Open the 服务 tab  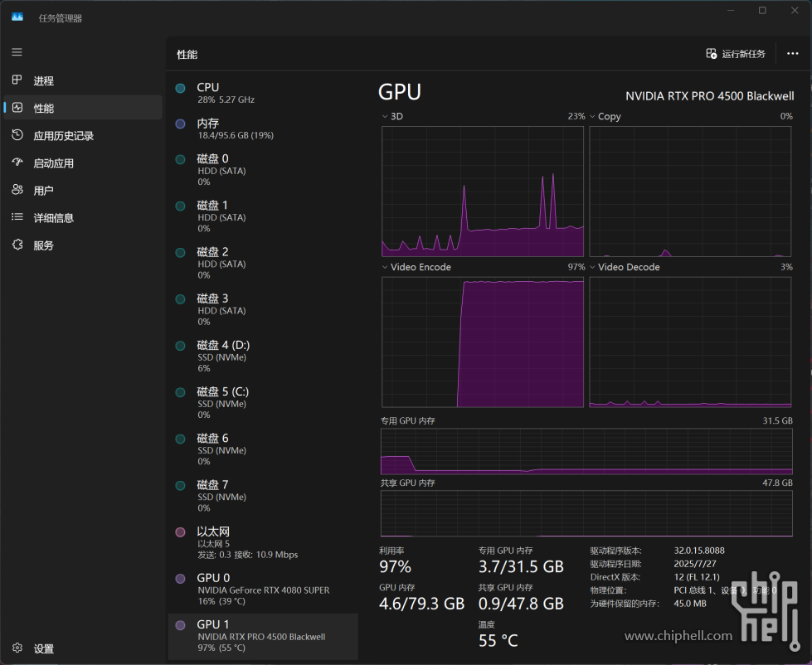(x=83, y=245)
